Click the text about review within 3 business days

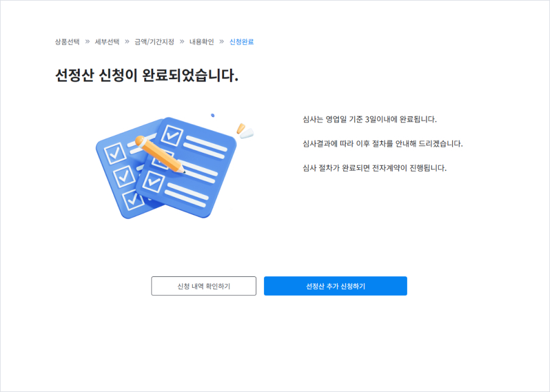[x=370, y=119]
